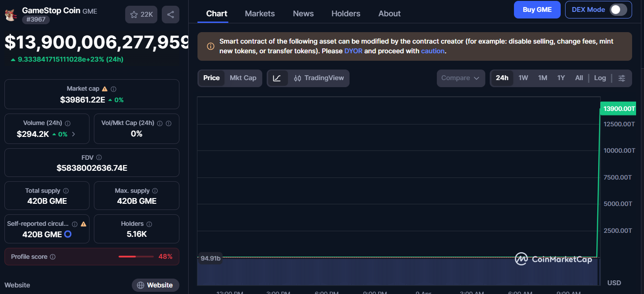This screenshot has width=644, height=294.
Task: Click the $39861.22E market cap value
Action: [82, 100]
